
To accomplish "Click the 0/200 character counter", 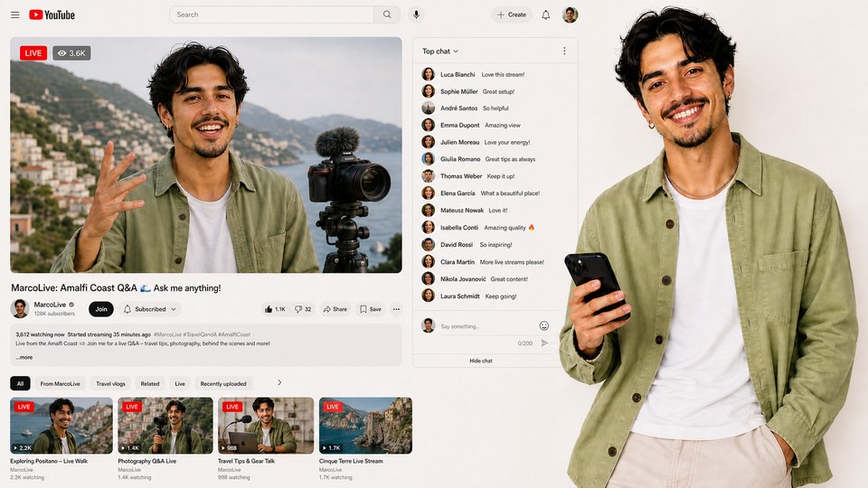I will coord(524,343).
